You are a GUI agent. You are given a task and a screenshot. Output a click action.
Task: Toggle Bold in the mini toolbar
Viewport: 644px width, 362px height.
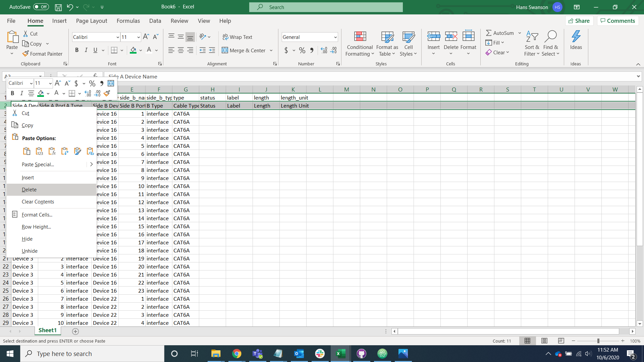click(12, 93)
